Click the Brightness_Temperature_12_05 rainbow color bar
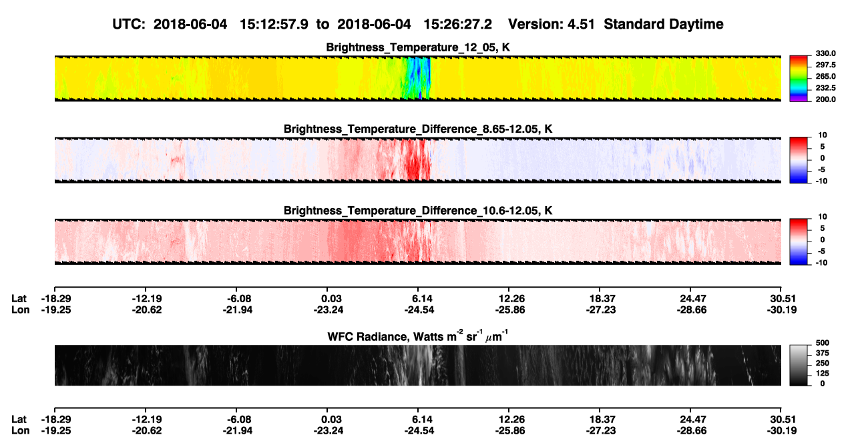The image size is (868, 445). pyautogui.click(x=799, y=79)
